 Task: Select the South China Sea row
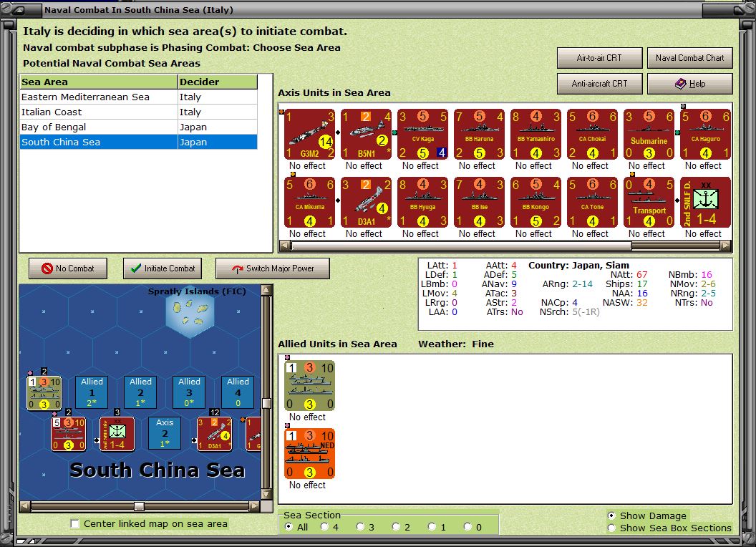point(138,142)
